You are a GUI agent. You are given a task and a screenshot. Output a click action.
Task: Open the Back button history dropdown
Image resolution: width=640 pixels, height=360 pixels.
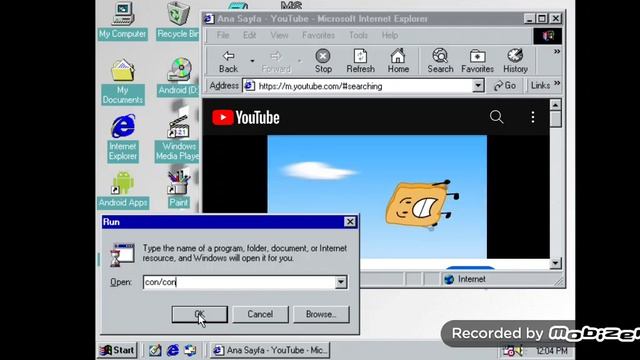coord(252,61)
